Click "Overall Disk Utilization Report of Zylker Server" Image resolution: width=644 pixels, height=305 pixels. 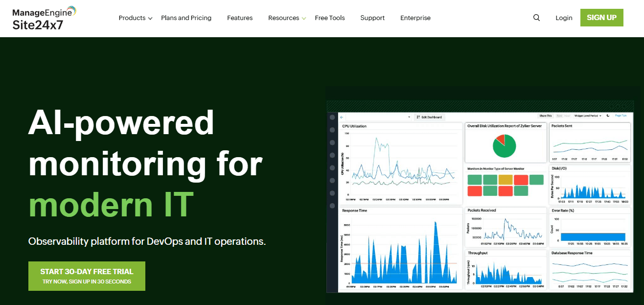click(505, 126)
